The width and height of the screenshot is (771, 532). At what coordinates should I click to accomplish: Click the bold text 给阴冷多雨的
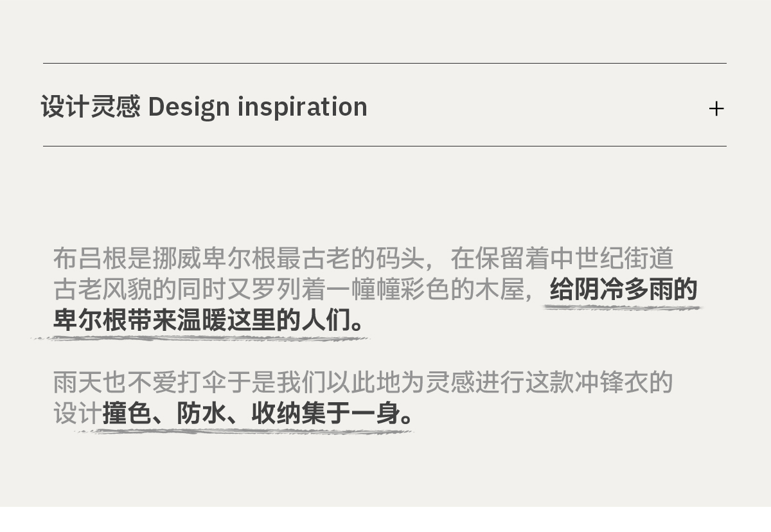tap(623, 290)
